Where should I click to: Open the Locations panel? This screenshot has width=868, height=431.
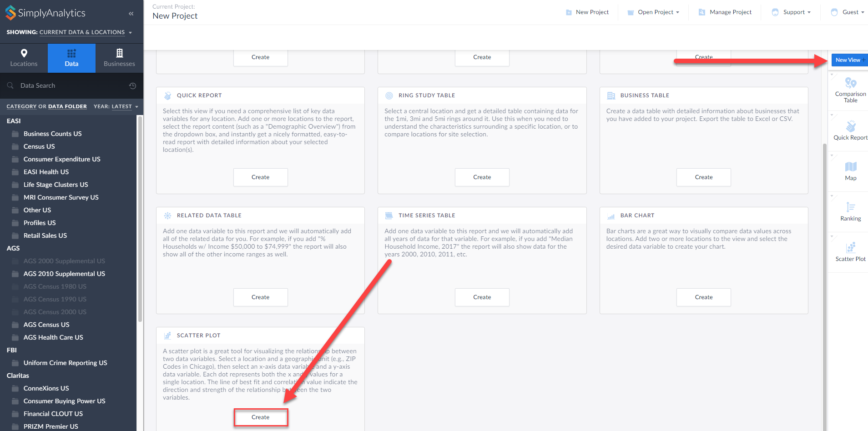click(x=24, y=58)
